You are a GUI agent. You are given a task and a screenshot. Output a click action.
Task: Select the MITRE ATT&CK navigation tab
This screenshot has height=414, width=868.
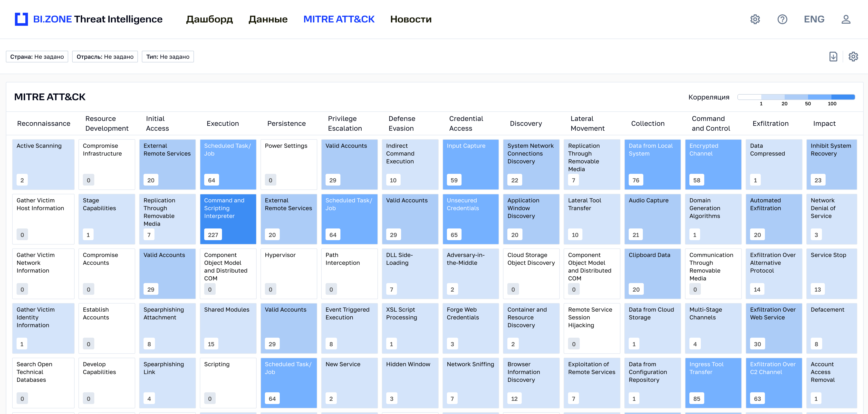pyautogui.click(x=339, y=19)
